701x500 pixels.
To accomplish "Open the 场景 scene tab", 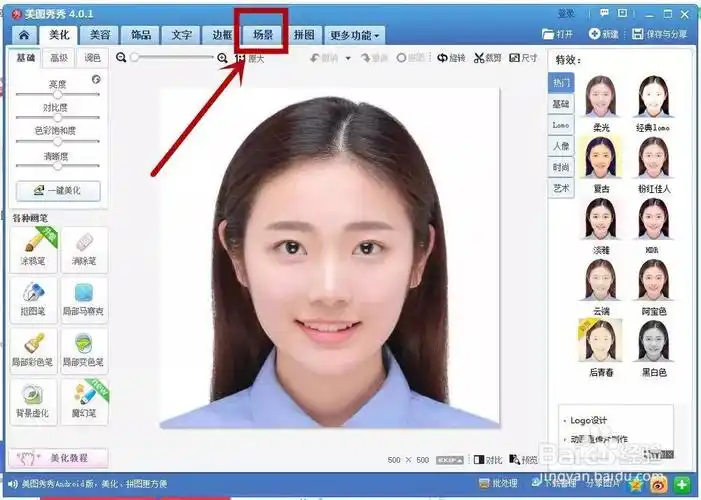I will click(263, 35).
